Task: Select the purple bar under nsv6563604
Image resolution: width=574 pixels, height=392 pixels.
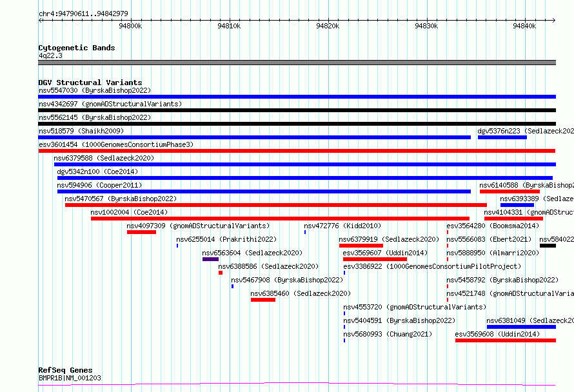Action: 210,259
